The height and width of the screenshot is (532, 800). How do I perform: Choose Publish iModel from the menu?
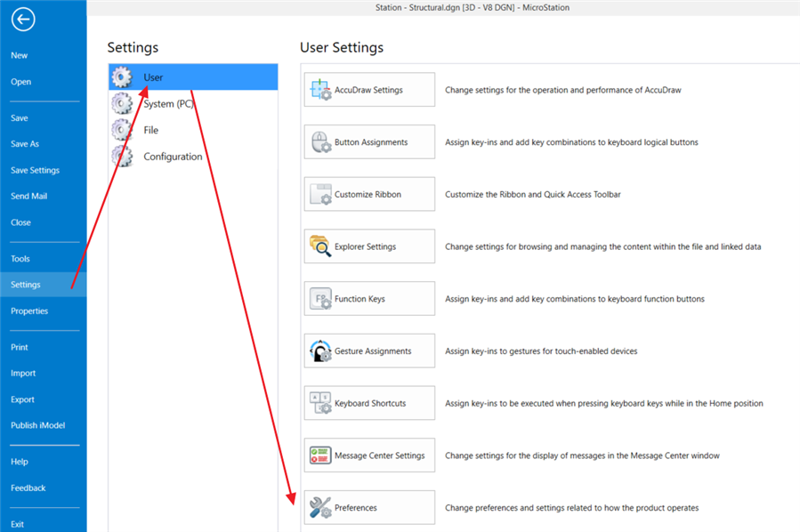tap(37, 425)
